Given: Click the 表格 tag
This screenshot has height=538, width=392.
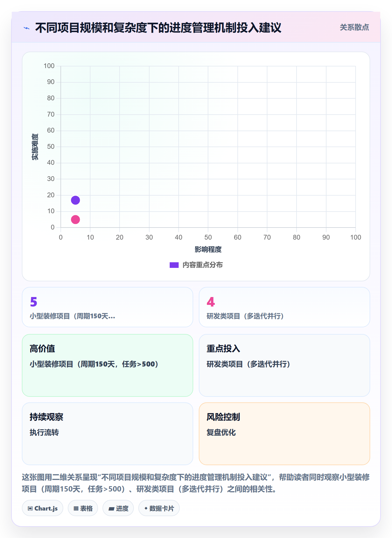Looking at the screenshot, I should [x=83, y=508].
